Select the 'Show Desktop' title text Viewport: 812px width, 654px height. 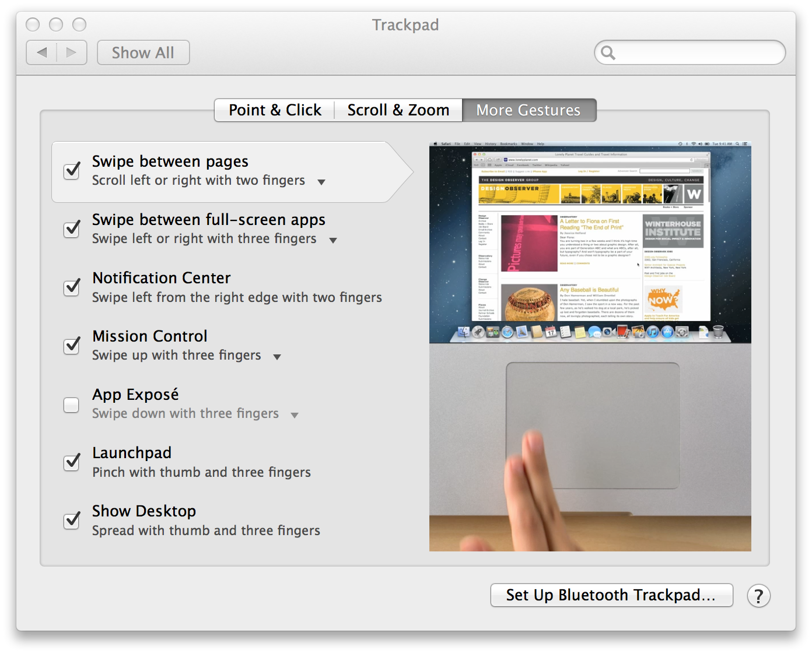point(144,511)
